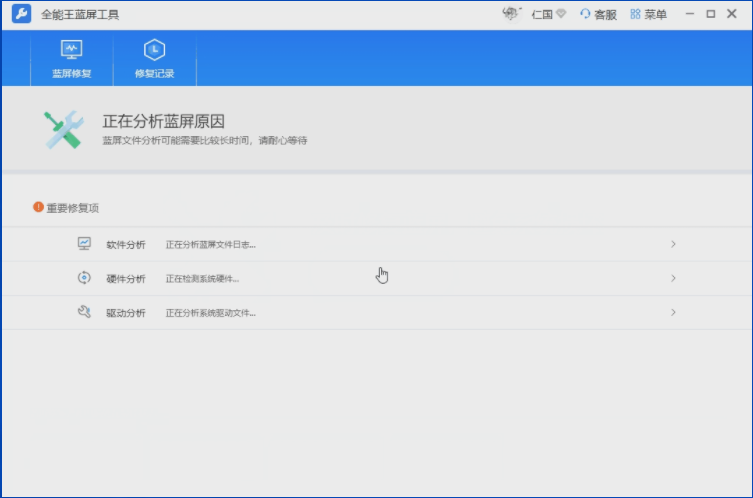Image resolution: width=753 pixels, height=498 pixels.
Task: Click the 仁国 username label
Action: (542, 15)
